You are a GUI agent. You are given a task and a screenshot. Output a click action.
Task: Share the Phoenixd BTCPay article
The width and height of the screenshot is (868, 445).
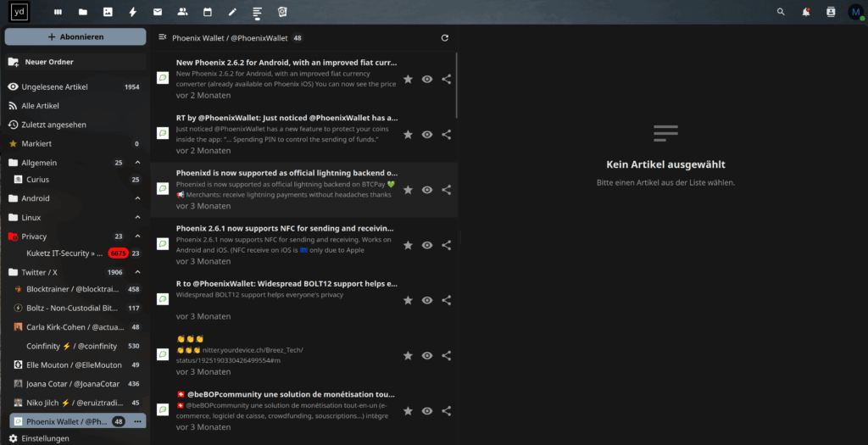coord(446,190)
